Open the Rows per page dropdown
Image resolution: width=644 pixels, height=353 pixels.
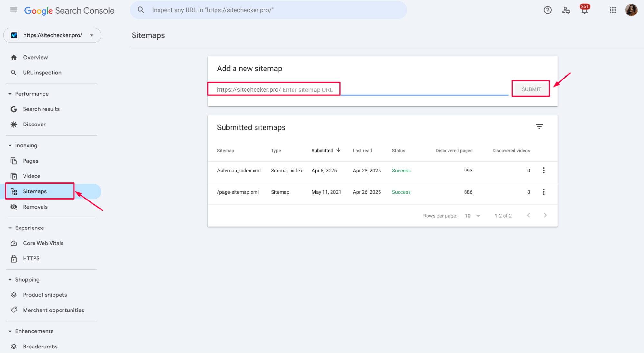point(473,216)
